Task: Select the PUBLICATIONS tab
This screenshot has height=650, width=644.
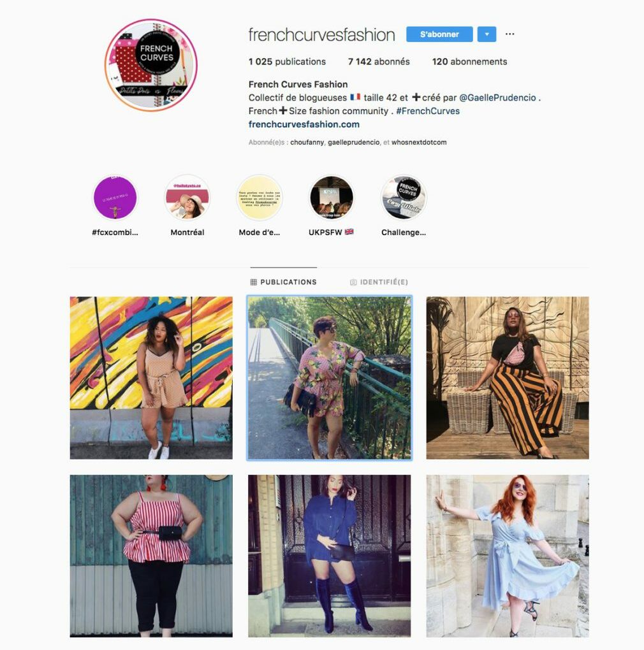Action: [x=284, y=282]
